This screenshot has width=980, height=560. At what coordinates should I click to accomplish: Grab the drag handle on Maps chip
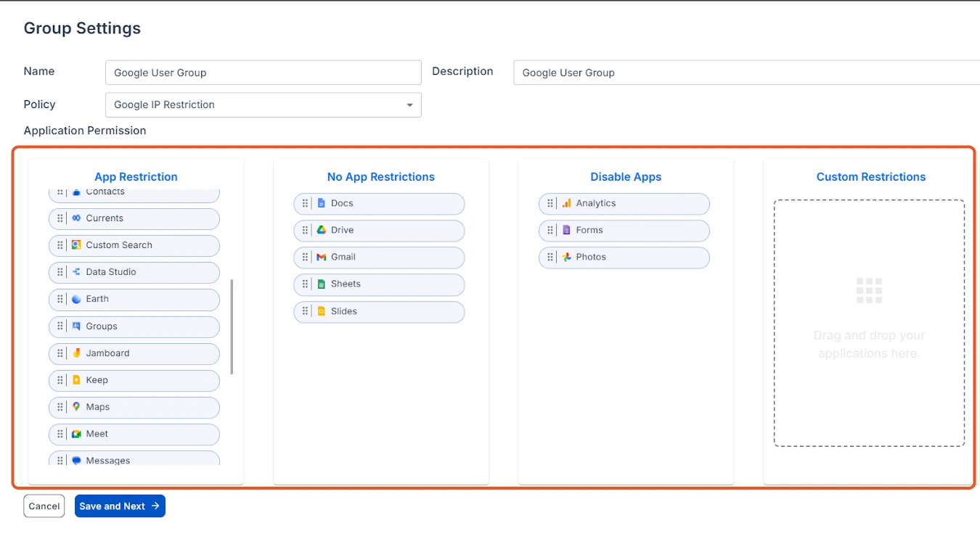coord(60,407)
